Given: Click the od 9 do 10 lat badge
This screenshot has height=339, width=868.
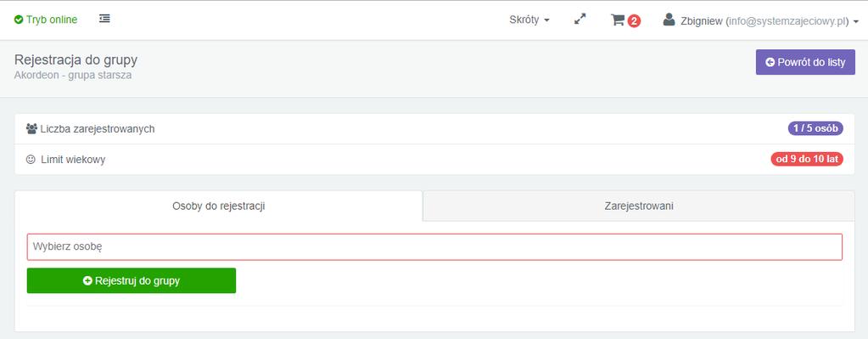Looking at the screenshot, I should (807, 160).
